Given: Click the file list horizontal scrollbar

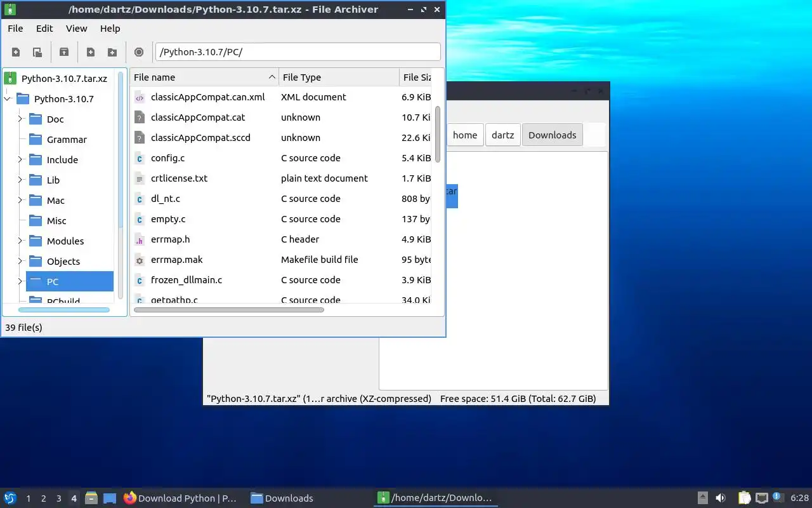Looking at the screenshot, I should [229, 310].
